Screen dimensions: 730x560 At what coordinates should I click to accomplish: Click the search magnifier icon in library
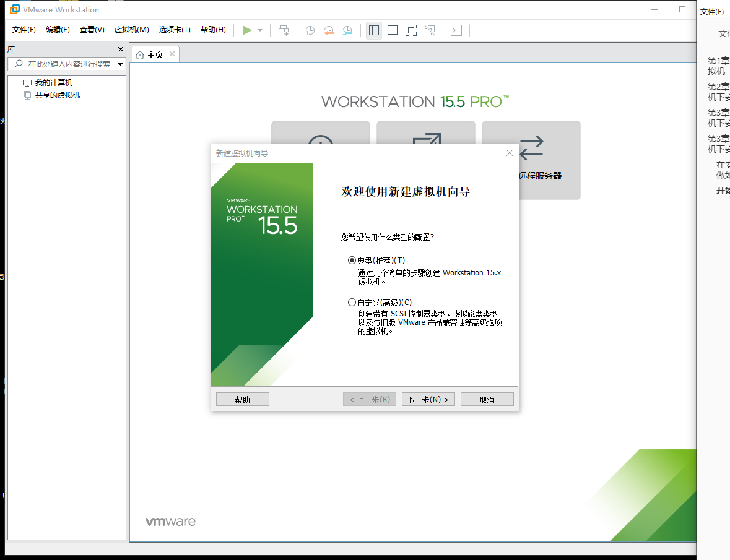pyautogui.click(x=19, y=64)
